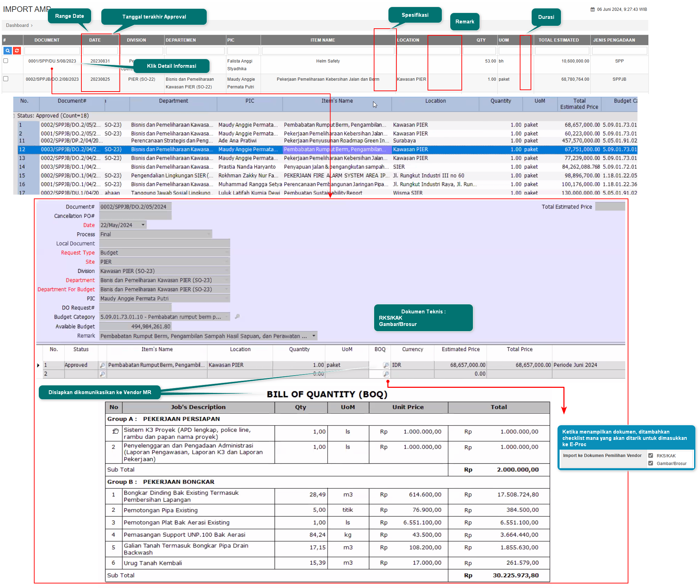
Task: Tick checkbox for document 0002/SPPJB/DO.2/08/2023
Action: point(6,79)
